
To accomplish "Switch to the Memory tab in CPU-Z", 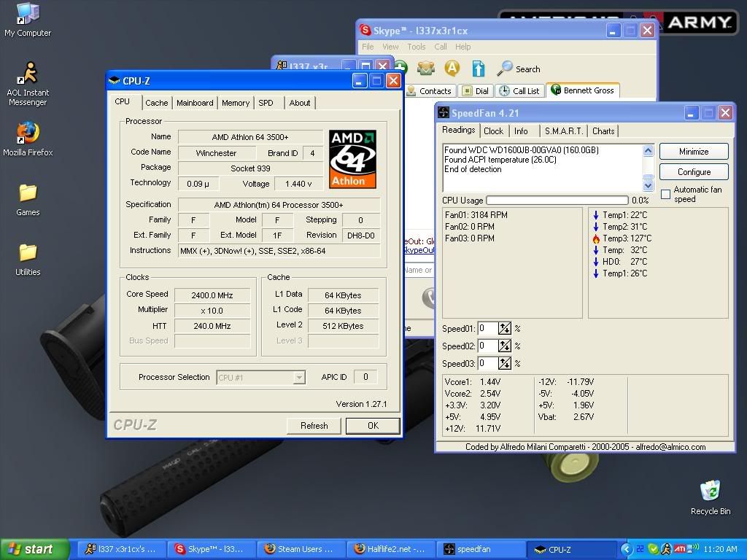I will pyautogui.click(x=236, y=103).
